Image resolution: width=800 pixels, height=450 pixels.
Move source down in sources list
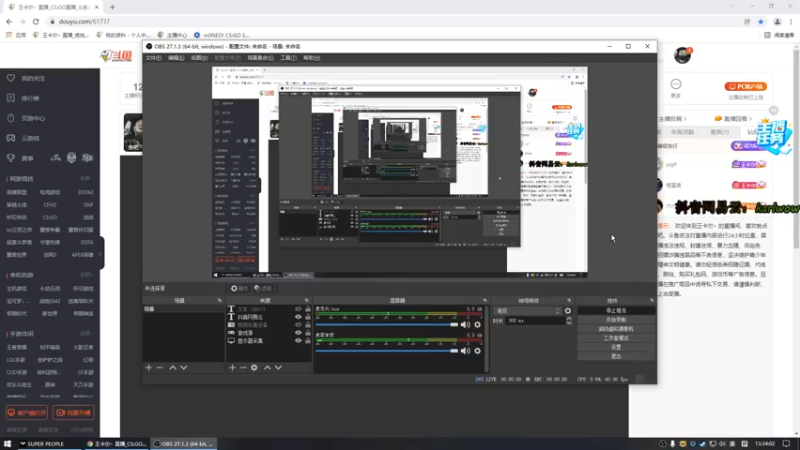[x=278, y=367]
